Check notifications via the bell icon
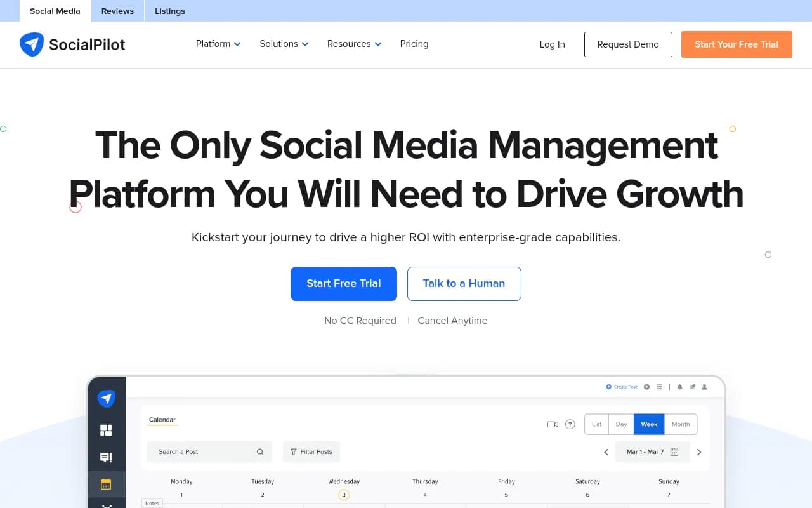Image resolution: width=812 pixels, height=508 pixels. [x=679, y=387]
